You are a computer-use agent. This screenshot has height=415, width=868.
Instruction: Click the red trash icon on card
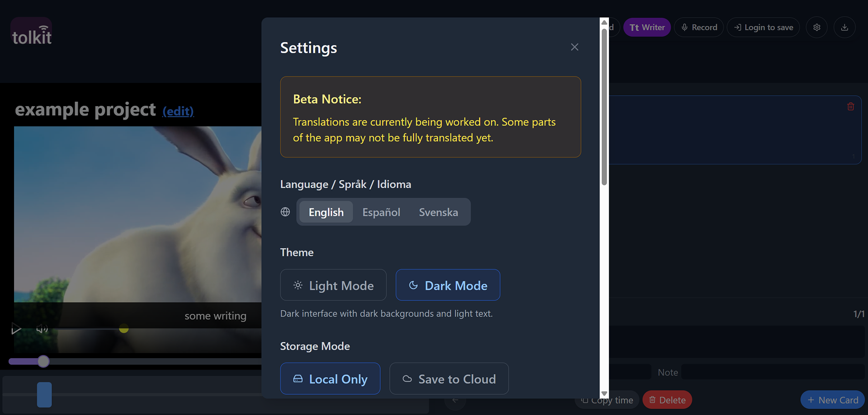(850, 107)
